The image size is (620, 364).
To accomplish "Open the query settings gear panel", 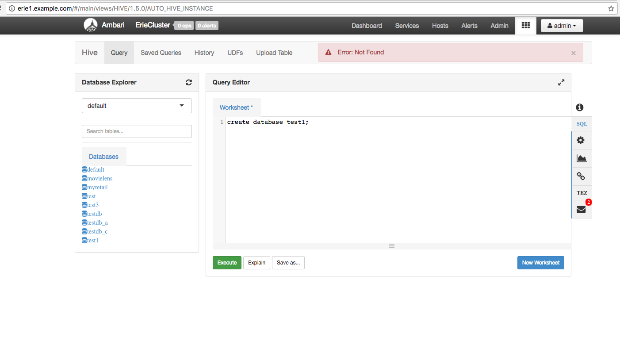I will click(x=581, y=140).
